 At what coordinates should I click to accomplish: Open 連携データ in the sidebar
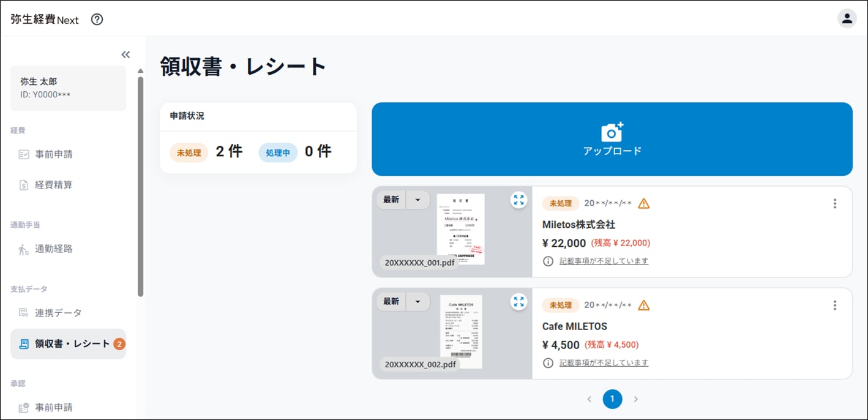pyautogui.click(x=58, y=313)
